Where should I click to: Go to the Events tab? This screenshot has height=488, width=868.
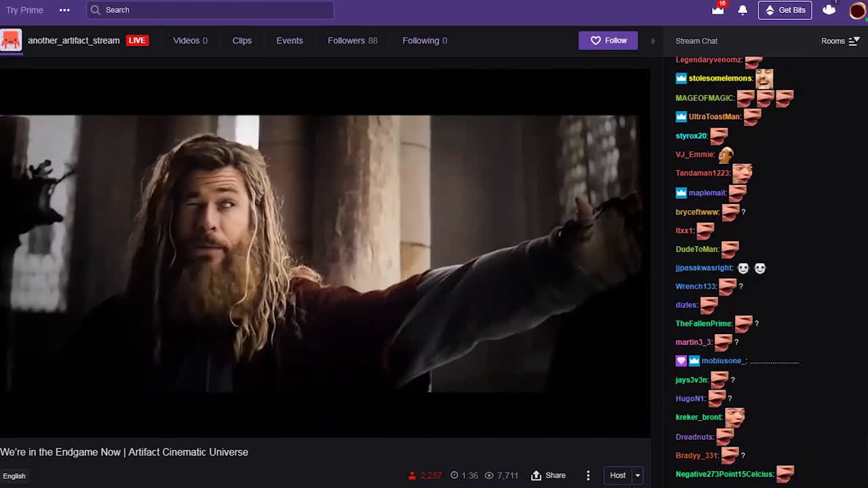tap(290, 41)
